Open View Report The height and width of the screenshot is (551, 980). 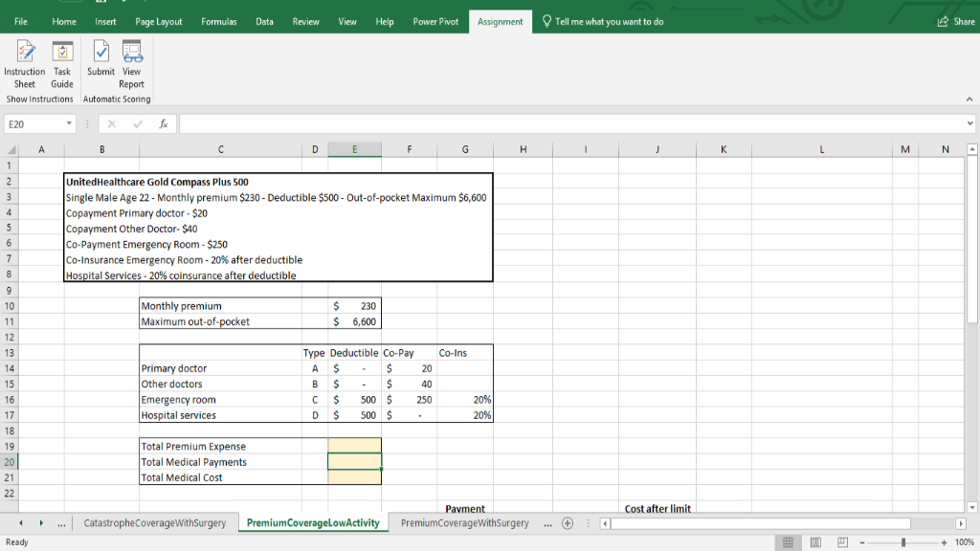tap(131, 64)
